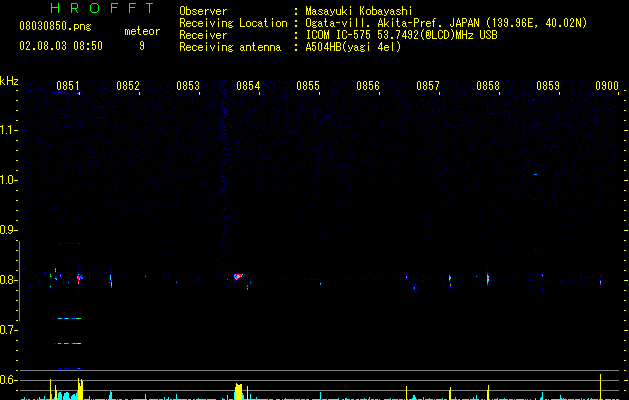This screenshot has width=629, height=400.
Task: Click the antenna value A504HB(yagi 4el)
Action: (x=353, y=47)
